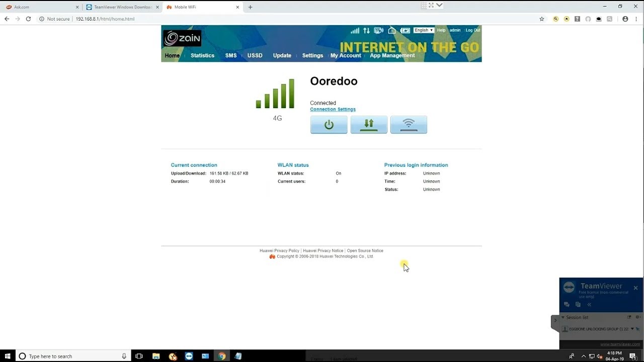The height and width of the screenshot is (362, 644).
Task: Switch to the Ask.com browser tab
Action: pyautogui.click(x=43, y=7)
